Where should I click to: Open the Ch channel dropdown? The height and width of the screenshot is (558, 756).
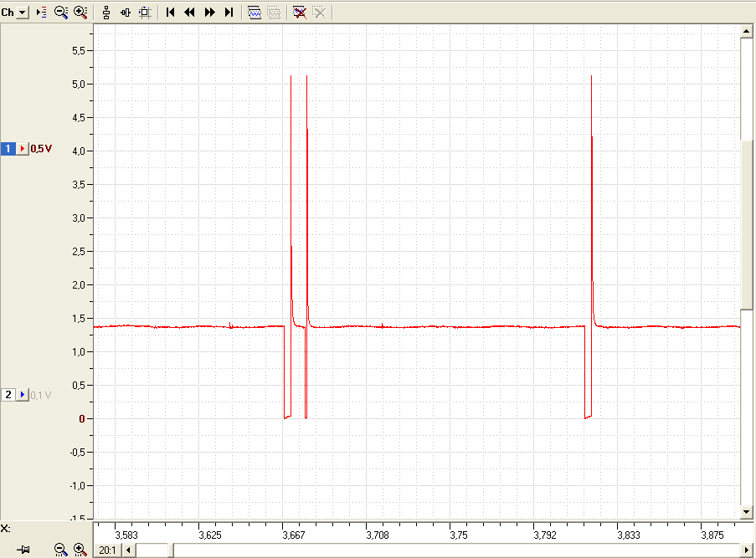tap(23, 13)
